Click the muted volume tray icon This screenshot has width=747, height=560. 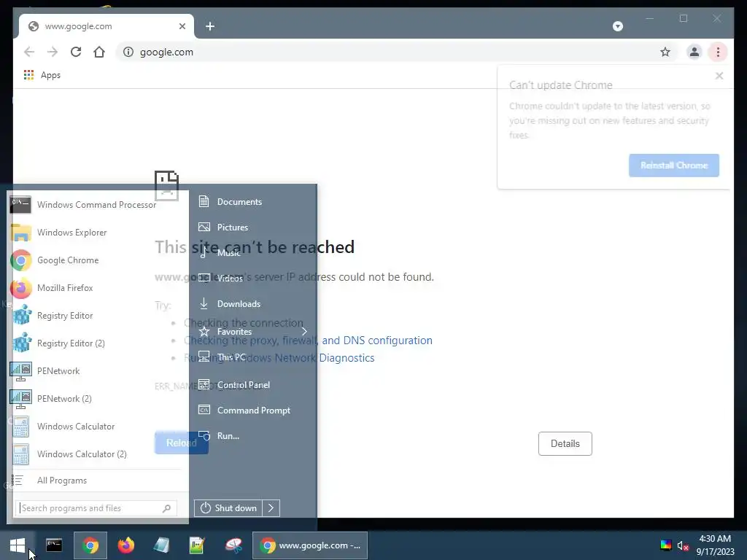[683, 545]
